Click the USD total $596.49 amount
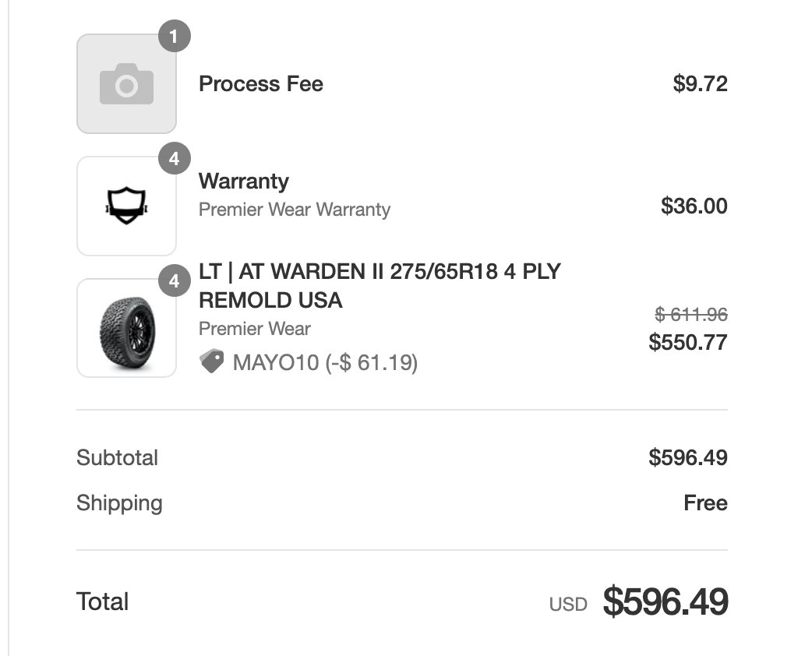This screenshot has width=812, height=656. pos(665,601)
